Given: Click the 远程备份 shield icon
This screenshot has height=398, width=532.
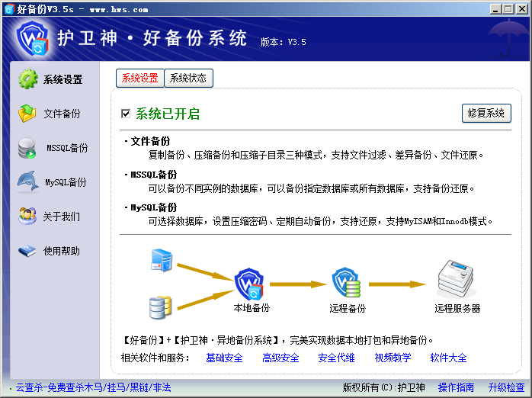Looking at the screenshot, I should click(346, 282).
